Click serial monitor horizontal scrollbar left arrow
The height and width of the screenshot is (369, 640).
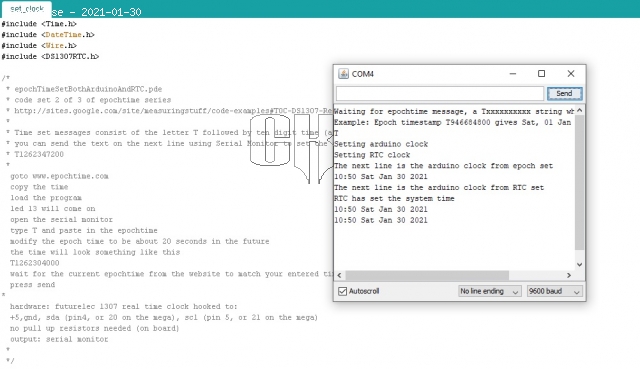[340, 275]
